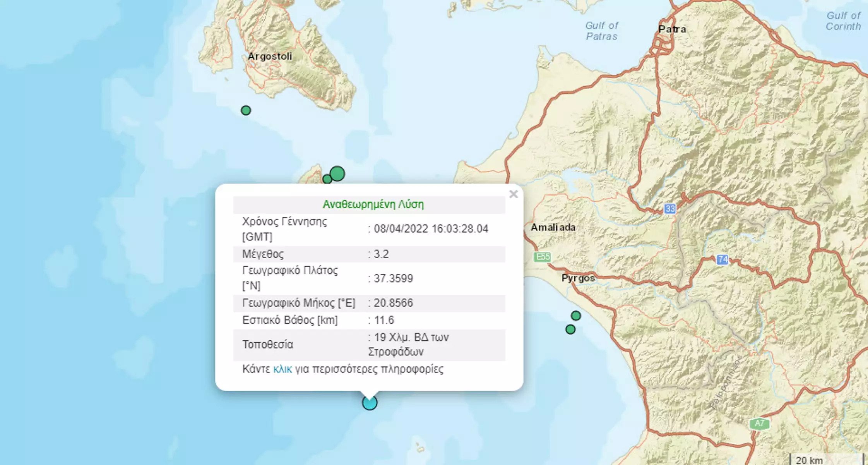The width and height of the screenshot is (868, 465).
Task: Click the Argostoli city label on map
Action: coord(270,57)
